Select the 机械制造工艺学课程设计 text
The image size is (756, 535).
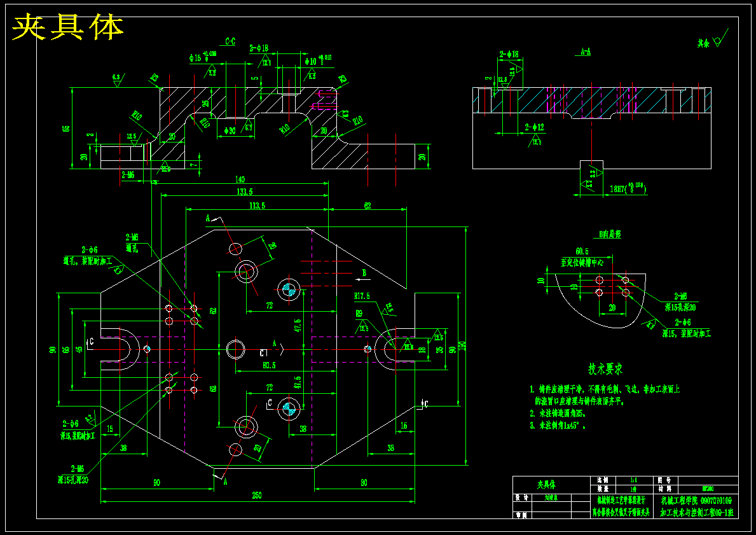(x=622, y=500)
